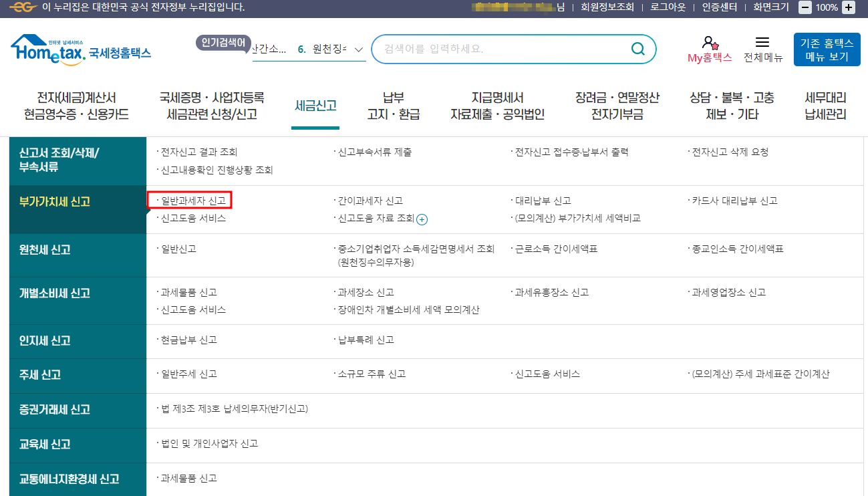Click the 기존 홈택스 메뉴 보기 button
Screen dimensions: 868x496
828,49
